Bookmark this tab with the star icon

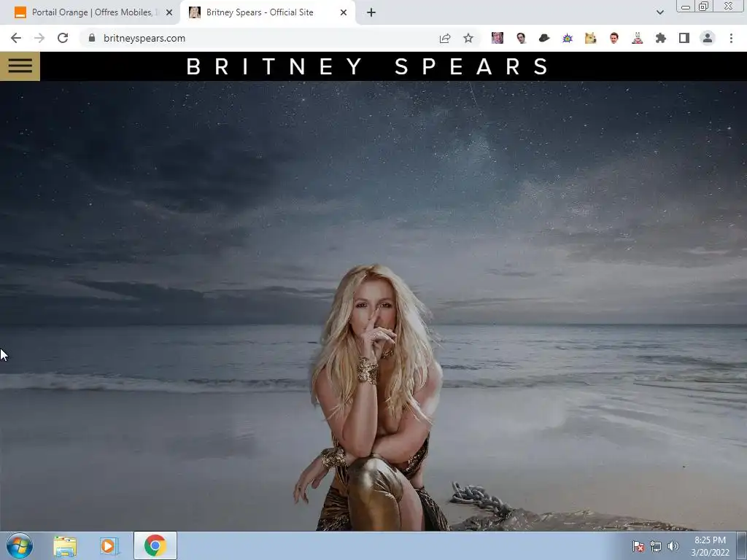click(468, 38)
